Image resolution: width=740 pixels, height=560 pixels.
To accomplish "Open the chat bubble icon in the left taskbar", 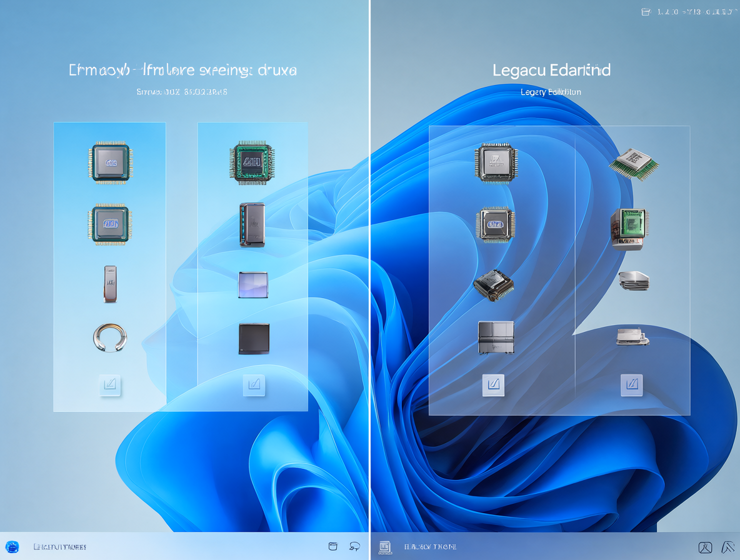I will click(354, 546).
